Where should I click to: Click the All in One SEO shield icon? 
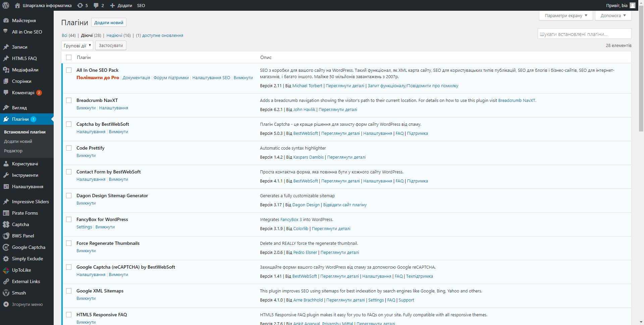coord(5,32)
